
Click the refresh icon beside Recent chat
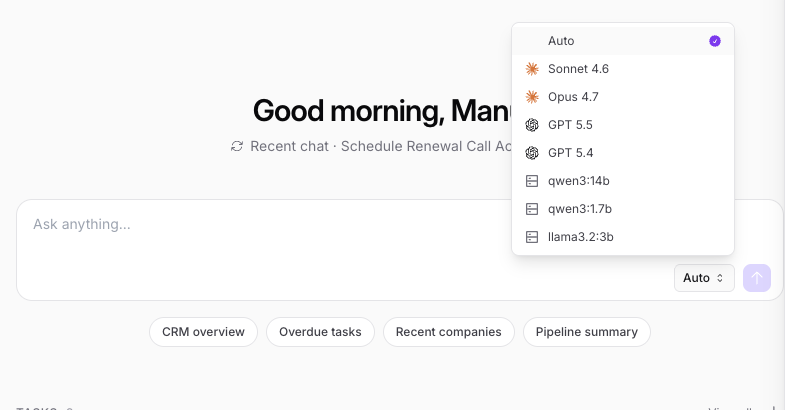(x=237, y=146)
